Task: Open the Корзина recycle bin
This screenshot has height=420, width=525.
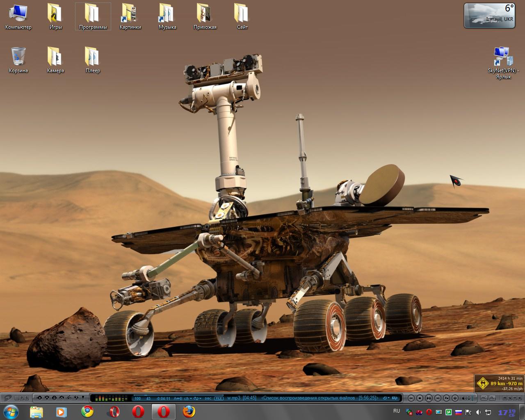Action: coord(18,59)
